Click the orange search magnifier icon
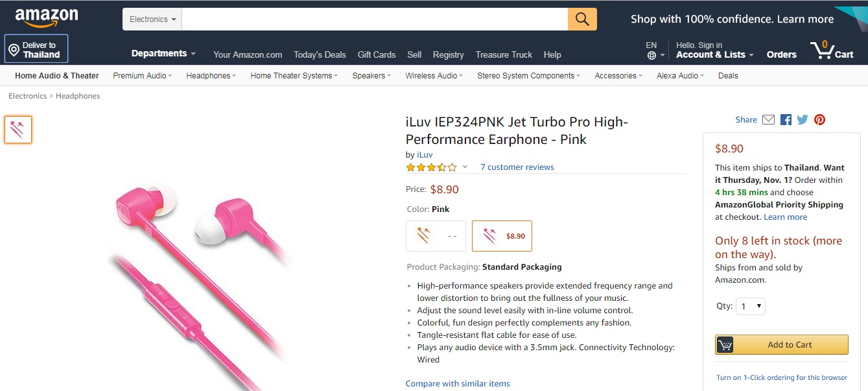The width and height of the screenshot is (868, 391). coord(581,19)
